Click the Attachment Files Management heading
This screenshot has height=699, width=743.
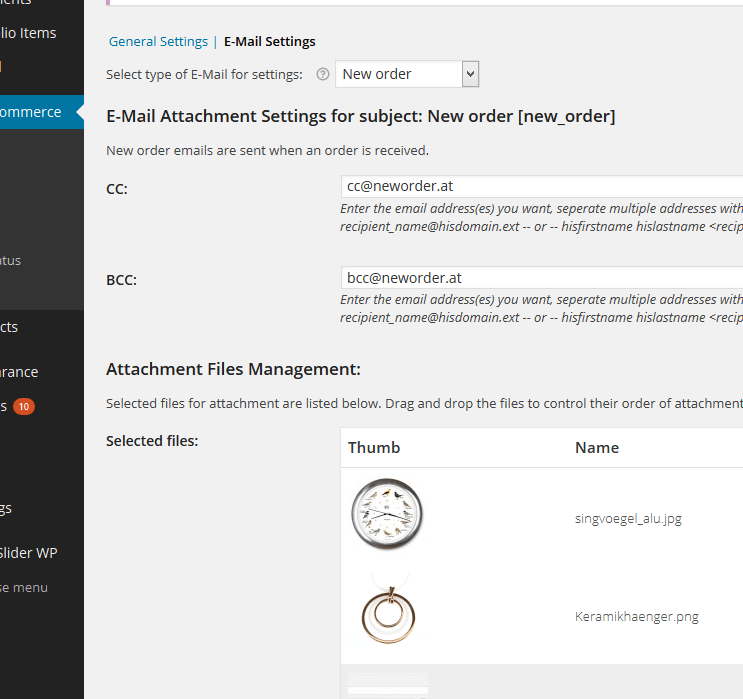tap(233, 369)
